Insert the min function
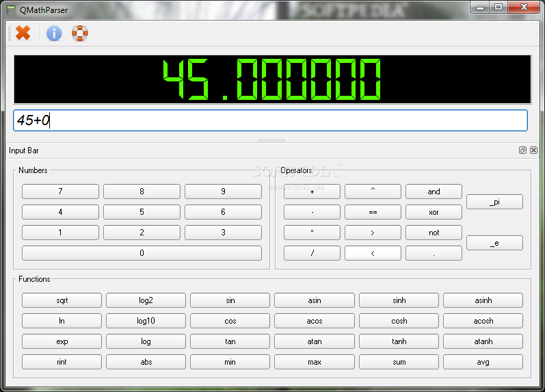 point(230,362)
